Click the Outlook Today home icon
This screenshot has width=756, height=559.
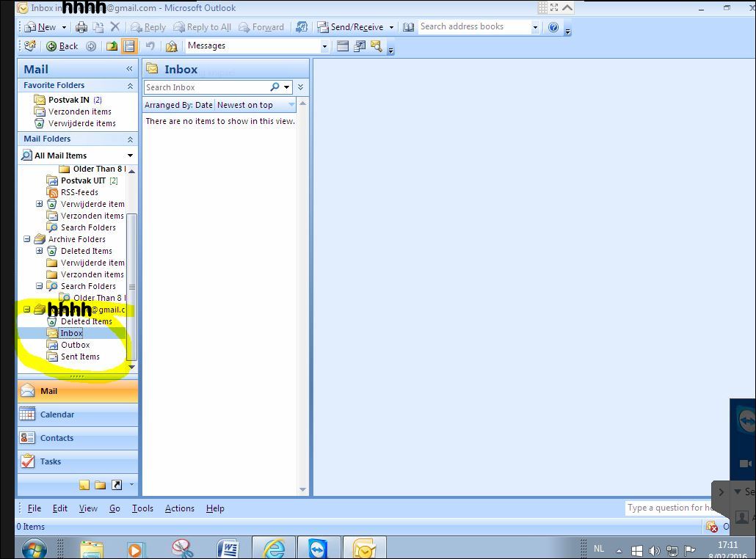(30, 45)
